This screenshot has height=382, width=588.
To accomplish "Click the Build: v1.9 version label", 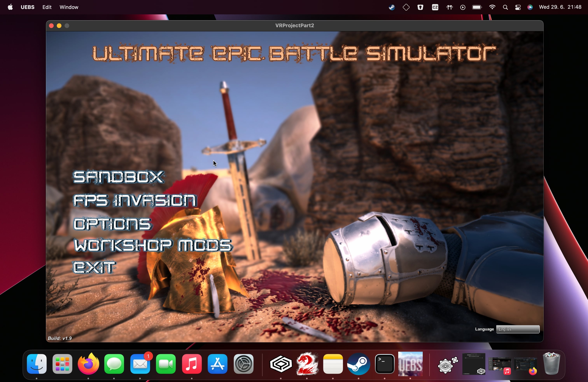I will tap(60, 338).
